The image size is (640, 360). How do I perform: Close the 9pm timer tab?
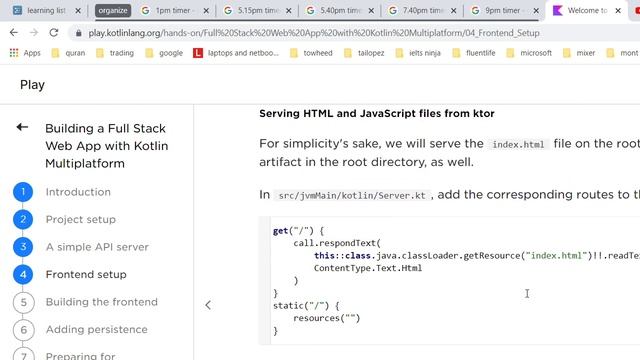[x=536, y=11]
